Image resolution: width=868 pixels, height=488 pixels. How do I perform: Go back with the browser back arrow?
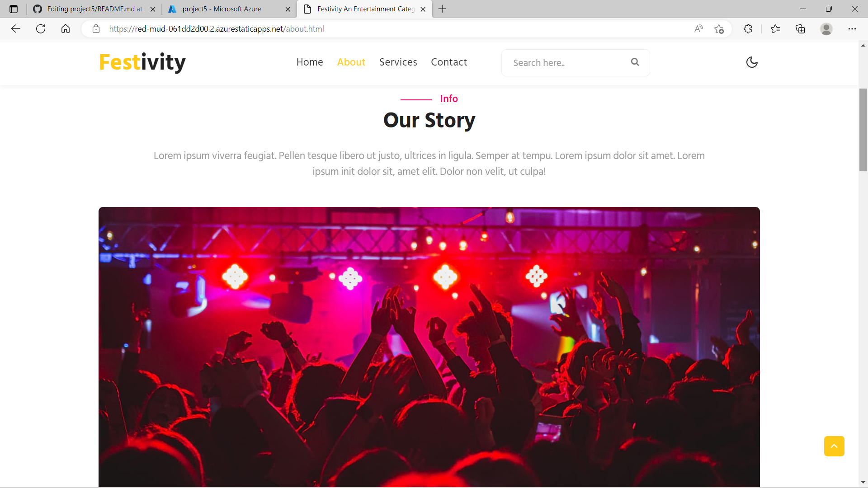pyautogui.click(x=16, y=29)
